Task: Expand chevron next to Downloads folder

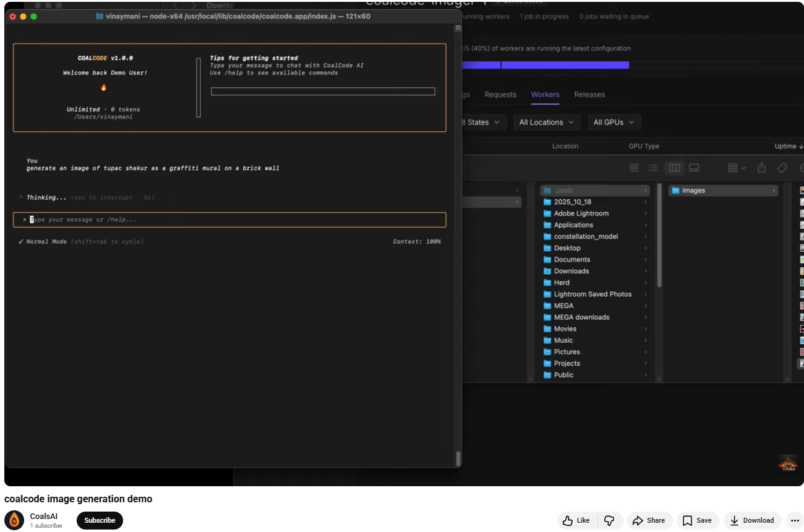Action: tap(646, 271)
